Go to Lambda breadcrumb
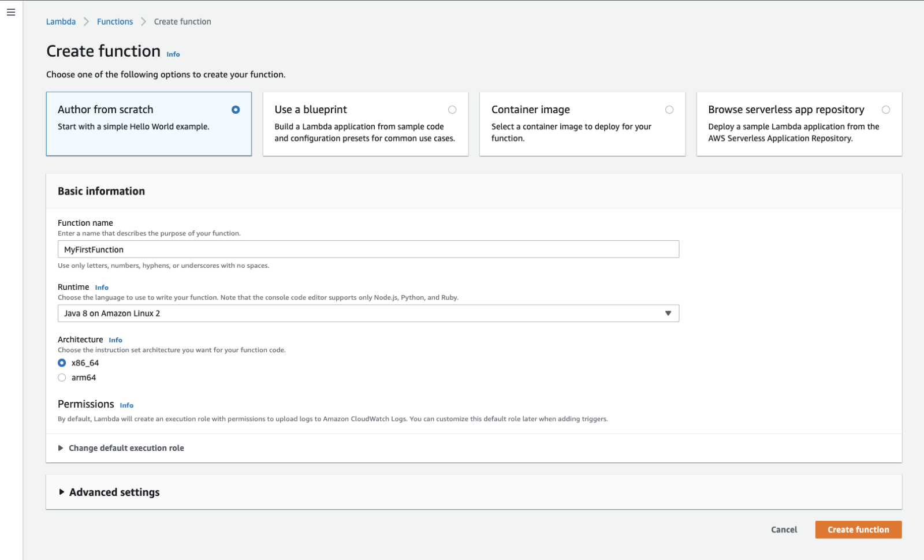Image resolution: width=924 pixels, height=560 pixels. pyautogui.click(x=61, y=21)
